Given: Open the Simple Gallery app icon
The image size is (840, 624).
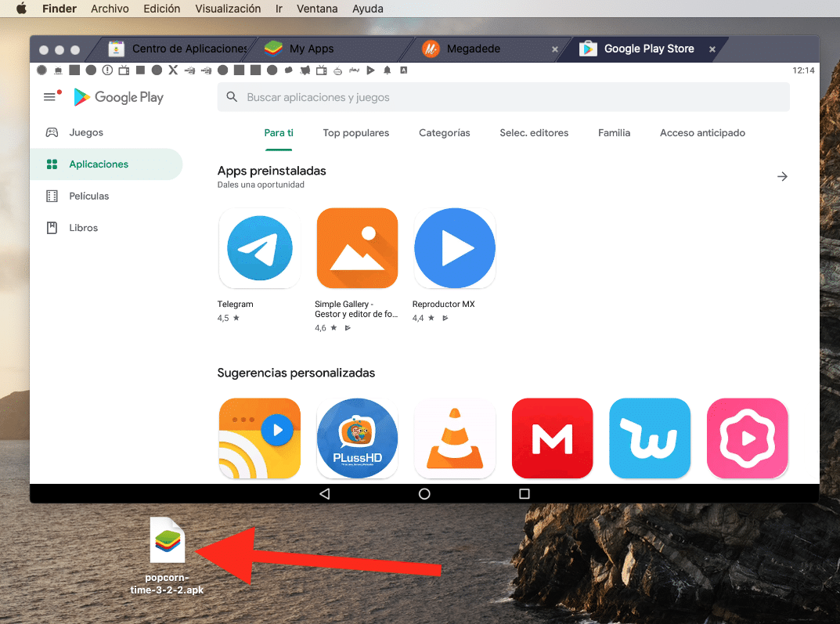Looking at the screenshot, I should (x=357, y=248).
